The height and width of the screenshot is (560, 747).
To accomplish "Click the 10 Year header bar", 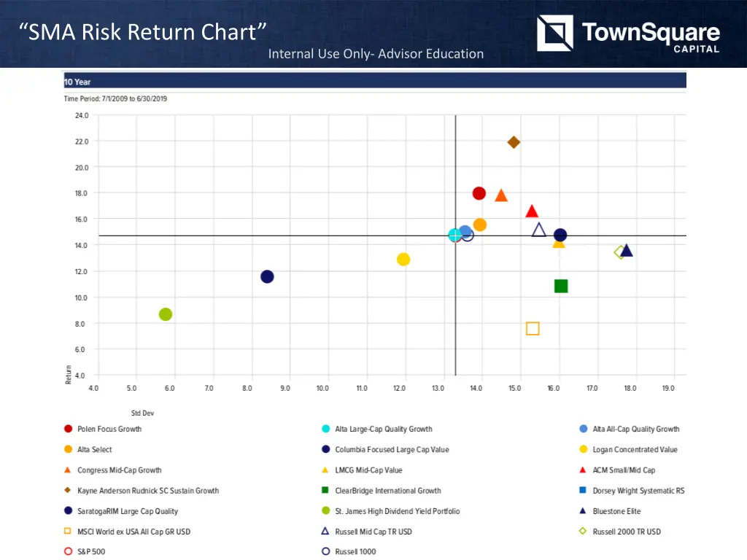I will 375,82.
